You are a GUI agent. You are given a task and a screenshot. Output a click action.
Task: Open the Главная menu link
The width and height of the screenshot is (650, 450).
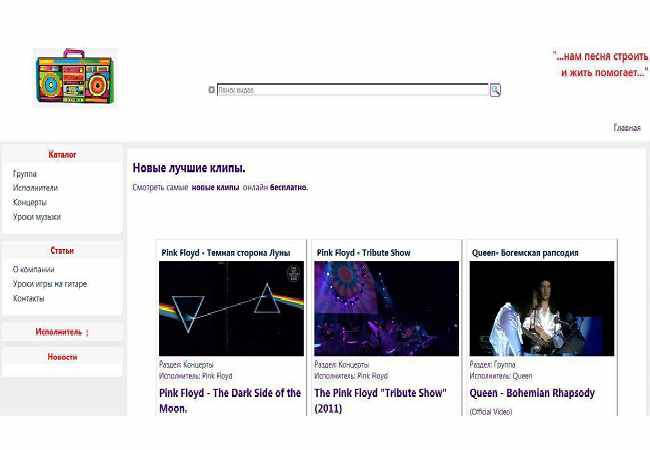tap(627, 128)
